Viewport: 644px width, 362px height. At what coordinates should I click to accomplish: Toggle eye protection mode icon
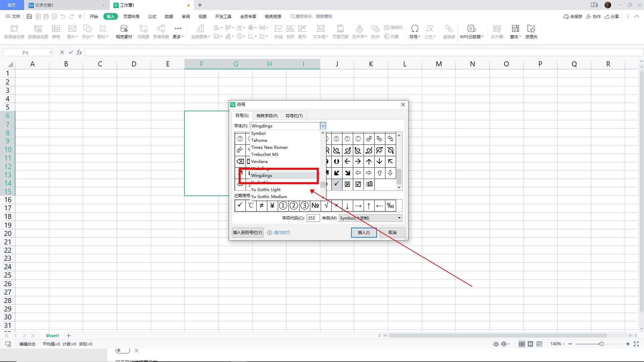(x=496, y=344)
